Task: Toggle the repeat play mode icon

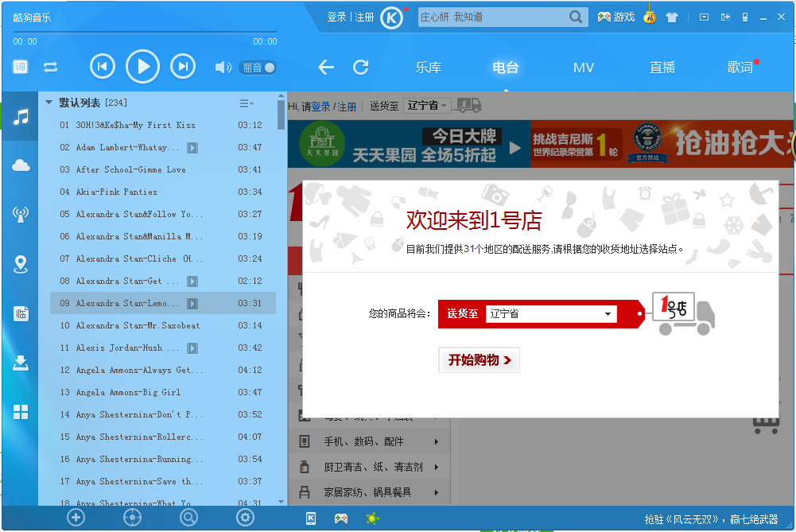Action: tap(50, 68)
